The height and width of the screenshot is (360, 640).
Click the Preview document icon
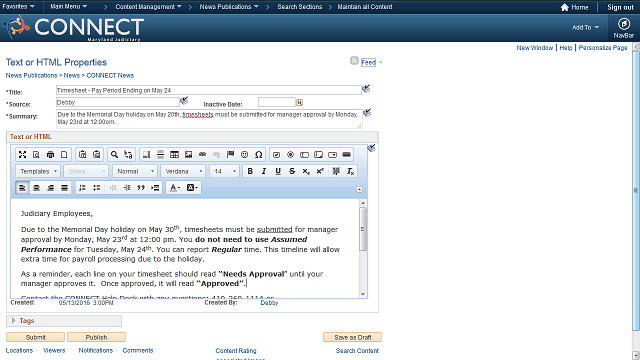tap(36, 155)
